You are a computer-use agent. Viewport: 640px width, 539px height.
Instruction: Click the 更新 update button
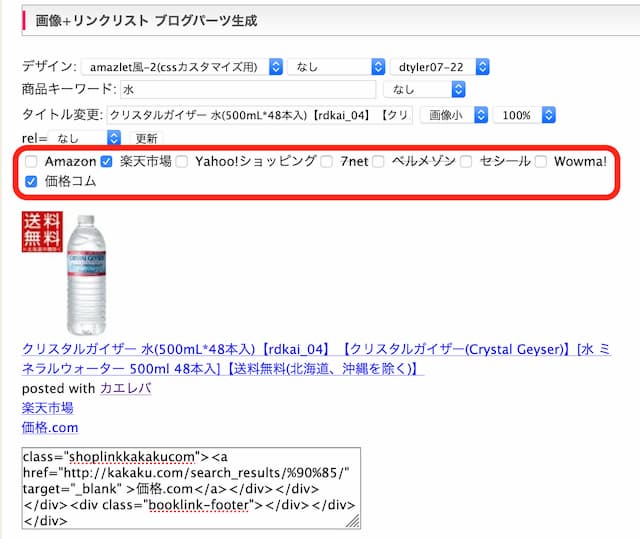tap(146, 138)
